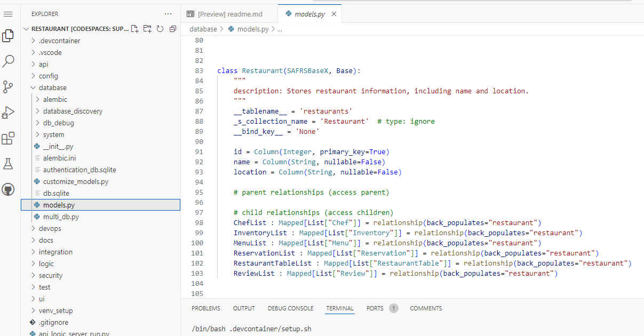Open customize_models.py in the file tree
Image resolution: width=644 pixels, height=336 pixels.
[75, 181]
